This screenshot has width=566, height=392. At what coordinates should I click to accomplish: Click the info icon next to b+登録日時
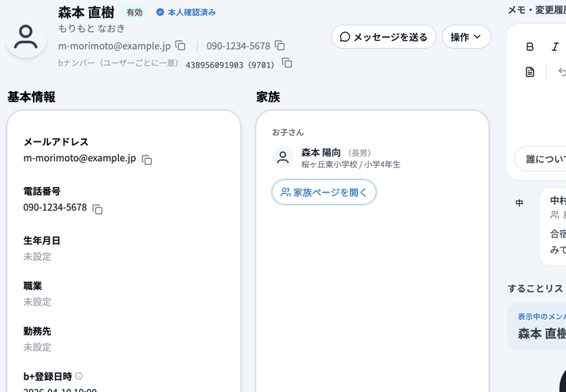click(79, 376)
